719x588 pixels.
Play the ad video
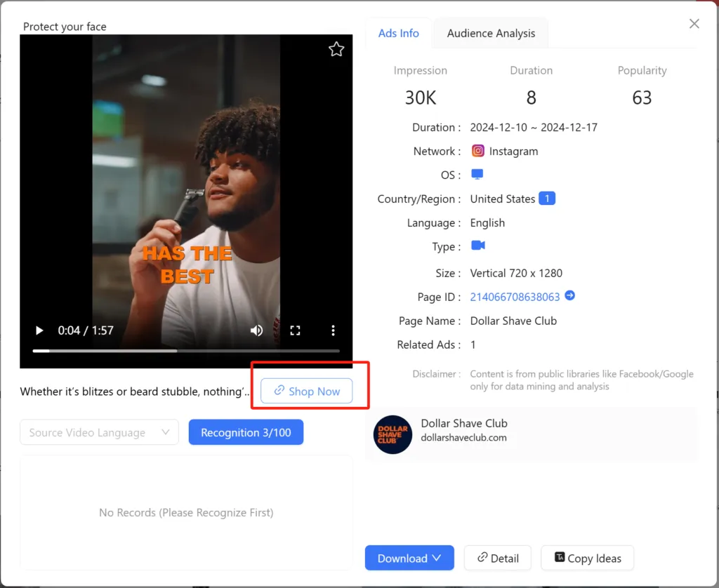[39, 330]
